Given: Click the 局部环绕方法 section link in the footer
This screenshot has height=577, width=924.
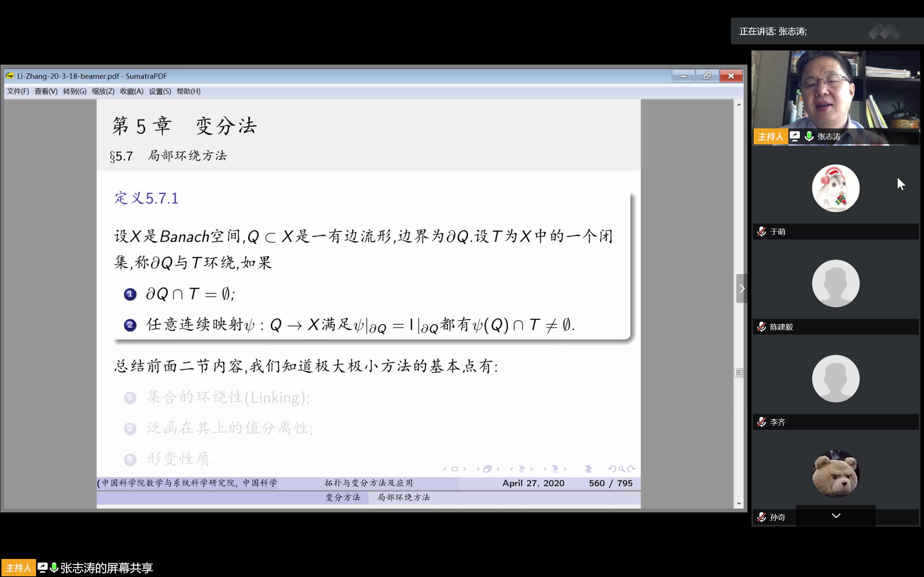Looking at the screenshot, I should click(404, 497).
